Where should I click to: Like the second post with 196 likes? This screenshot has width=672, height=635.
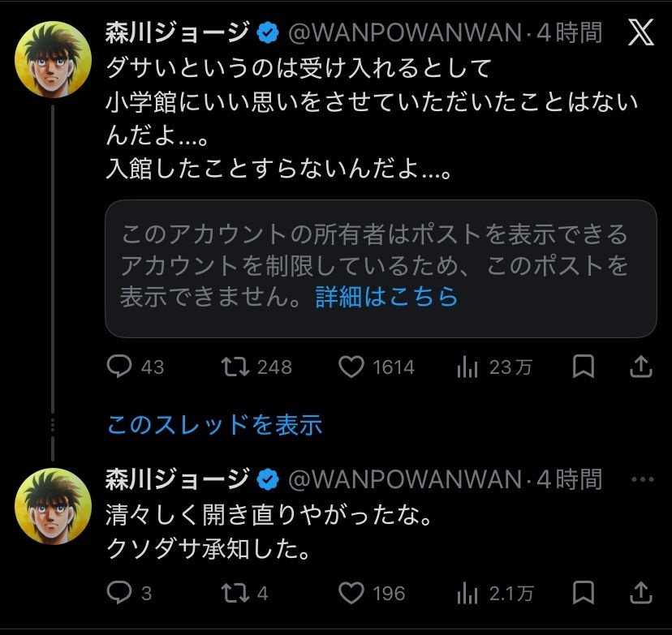[351, 593]
